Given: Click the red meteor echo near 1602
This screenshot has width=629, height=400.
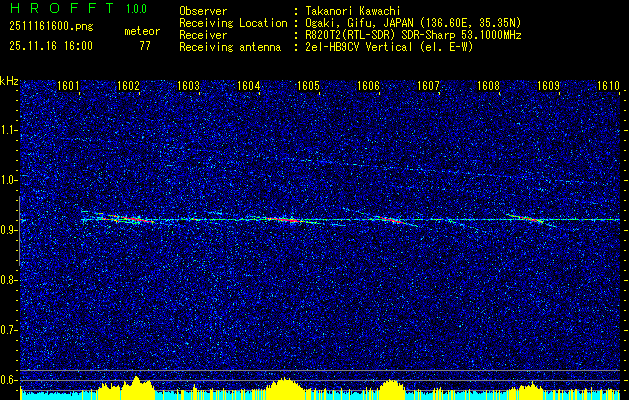Looking at the screenshot, I should (x=130, y=219).
